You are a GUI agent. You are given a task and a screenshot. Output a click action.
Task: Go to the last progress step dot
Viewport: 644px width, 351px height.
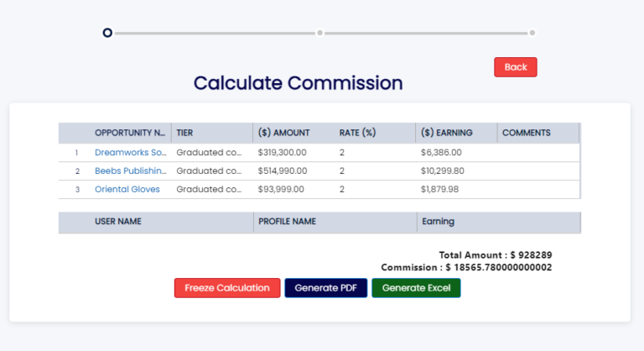pyautogui.click(x=532, y=33)
